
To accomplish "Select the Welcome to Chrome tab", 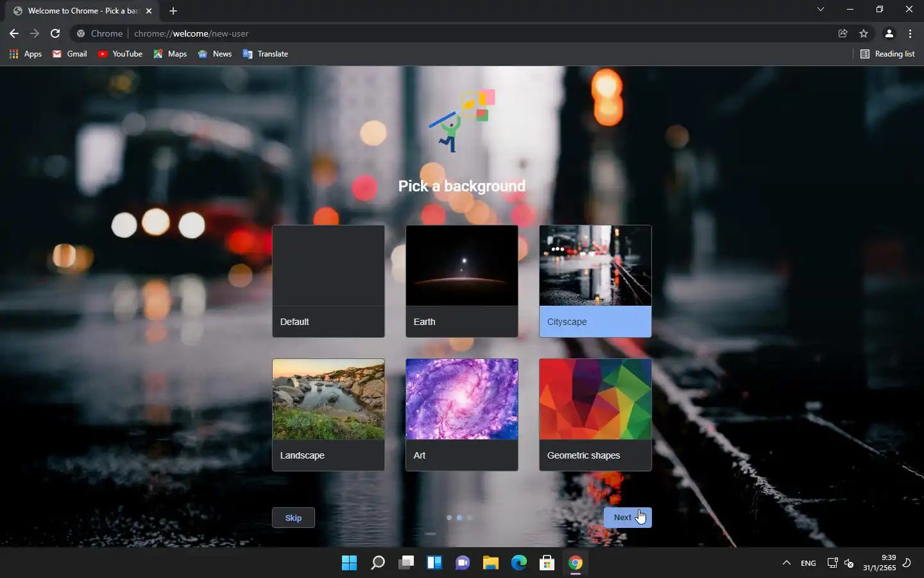I will coord(83,11).
